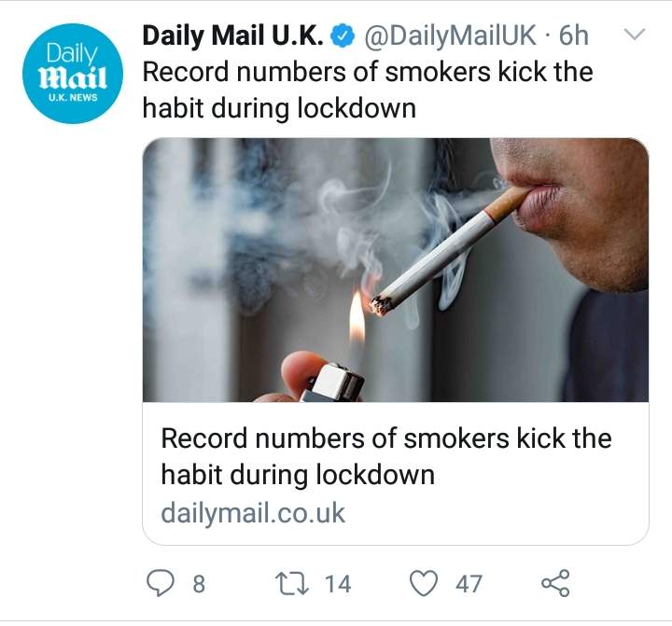Click the blue verified badge
The image size is (672, 626).
coord(343,36)
